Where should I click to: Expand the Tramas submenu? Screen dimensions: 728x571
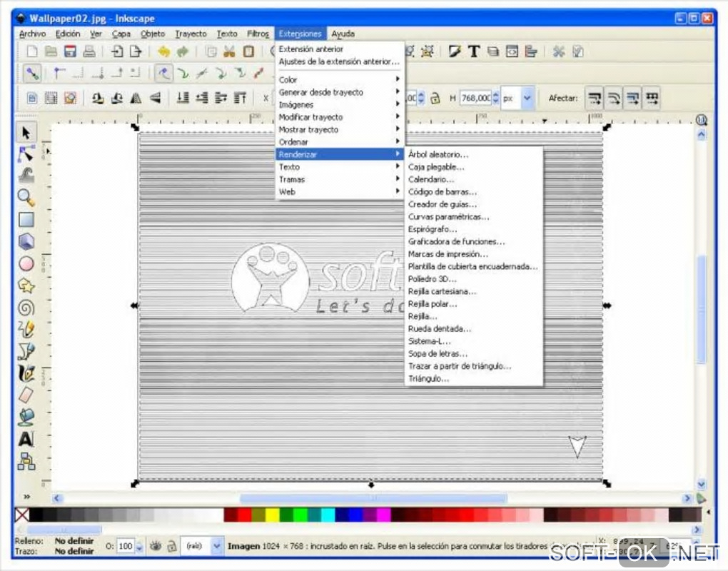[339, 179]
